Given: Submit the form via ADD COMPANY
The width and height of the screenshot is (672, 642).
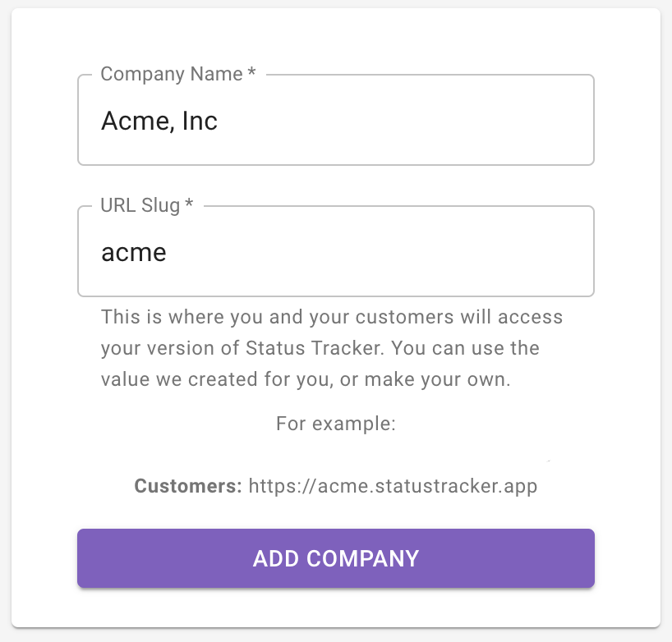Looking at the screenshot, I should coord(336,558).
